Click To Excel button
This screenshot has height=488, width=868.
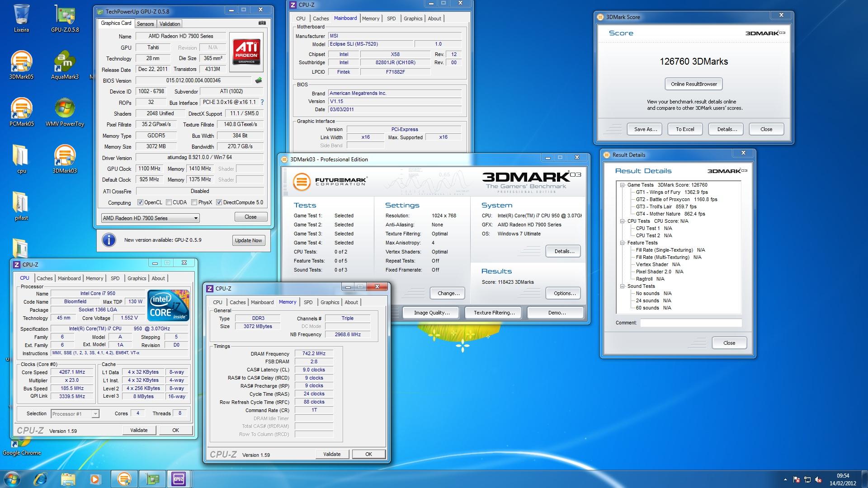click(685, 129)
